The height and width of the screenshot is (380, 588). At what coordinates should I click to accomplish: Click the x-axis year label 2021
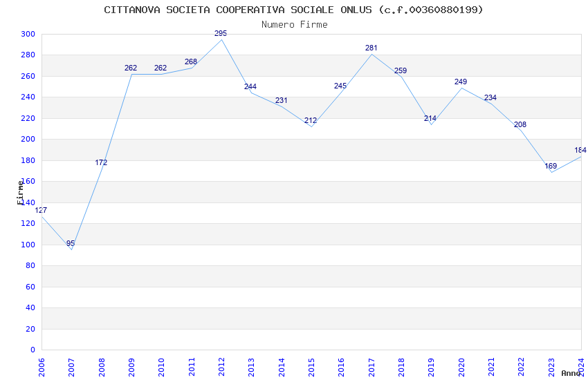(491, 367)
